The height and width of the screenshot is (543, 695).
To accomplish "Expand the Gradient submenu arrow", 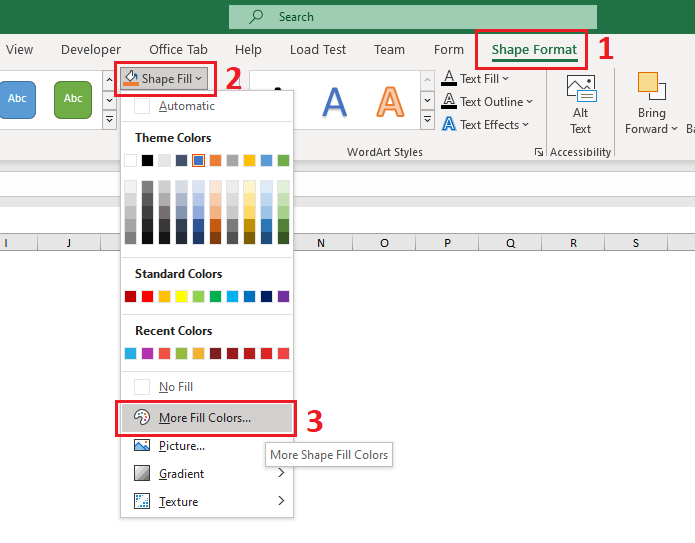I will 281,473.
